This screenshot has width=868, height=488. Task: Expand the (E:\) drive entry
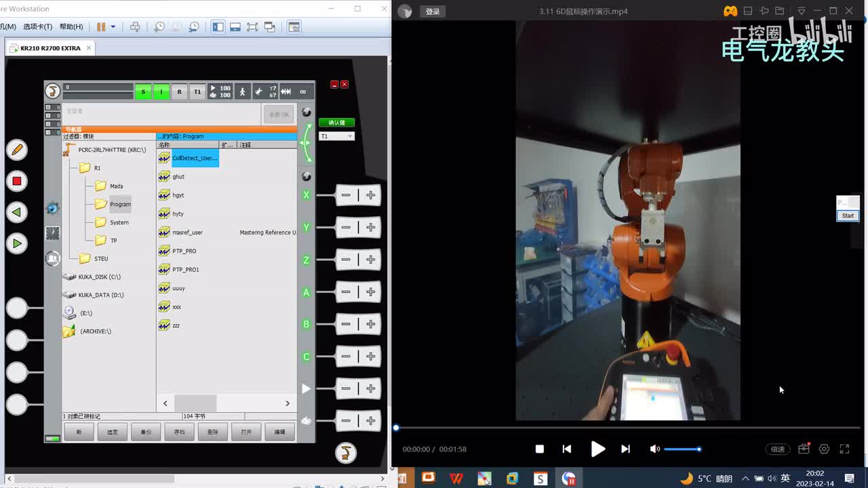[77, 313]
